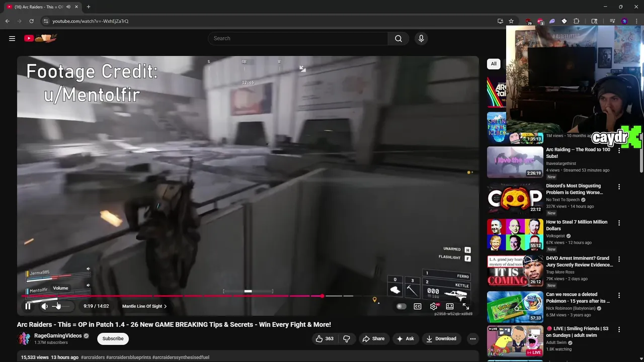
Task: Switch to theater mode
Action: [x=450, y=306]
